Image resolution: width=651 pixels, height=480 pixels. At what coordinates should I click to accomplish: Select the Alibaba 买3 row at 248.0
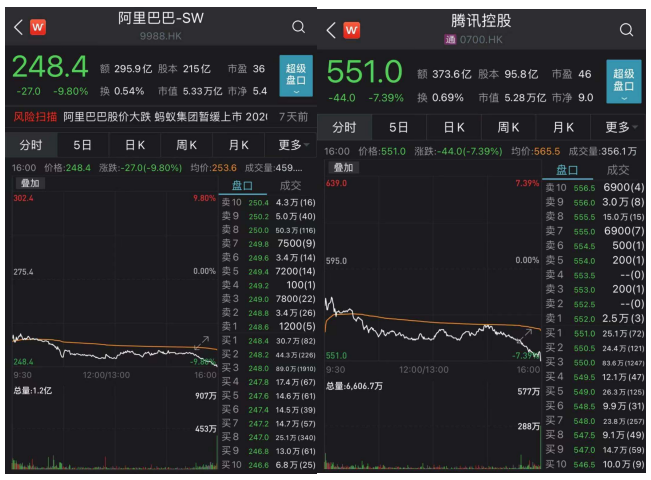[268, 368]
